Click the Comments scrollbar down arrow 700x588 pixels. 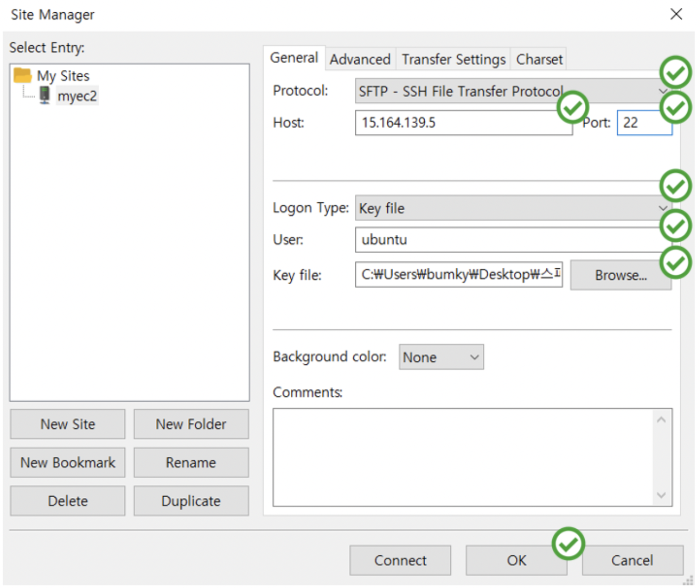(662, 495)
